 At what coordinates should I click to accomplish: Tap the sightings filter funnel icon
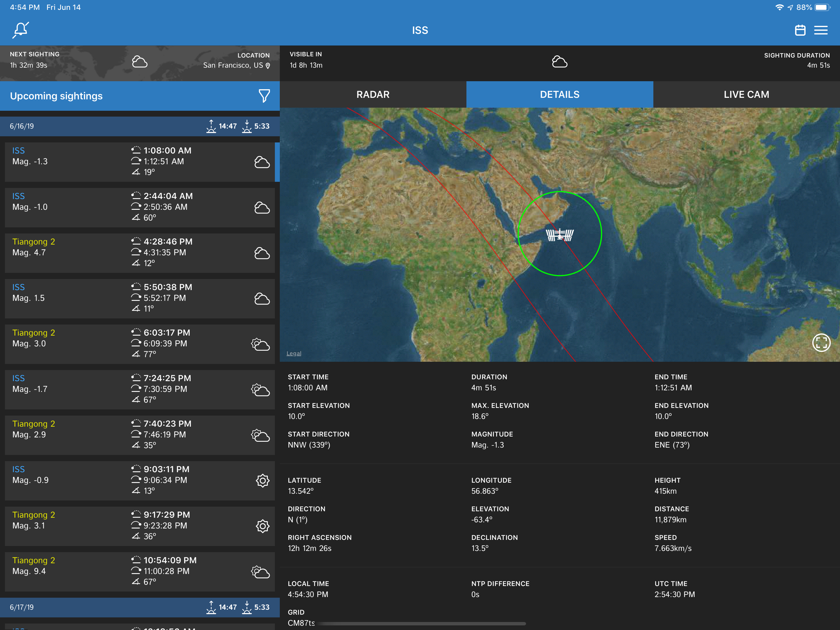coord(264,96)
